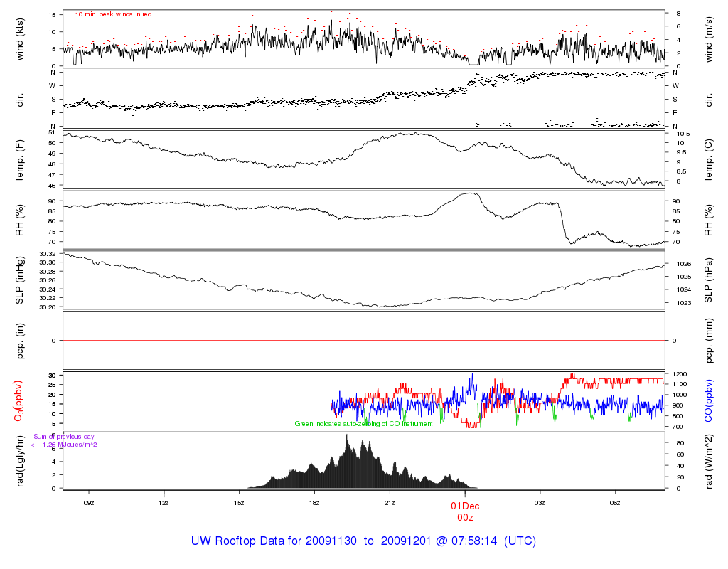The image size is (728, 569).
Task: Click the blue 'CO(ppbv)' axis label
Action: 709,401
